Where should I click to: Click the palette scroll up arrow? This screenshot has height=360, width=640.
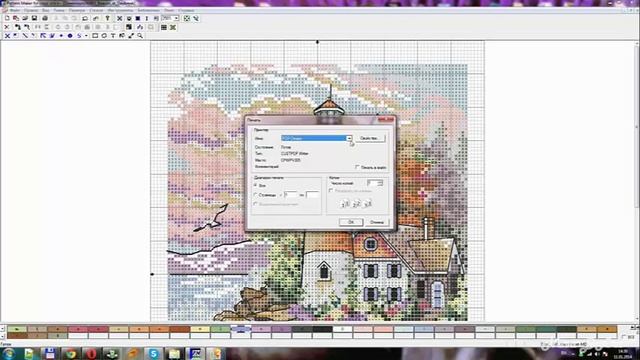3,329
